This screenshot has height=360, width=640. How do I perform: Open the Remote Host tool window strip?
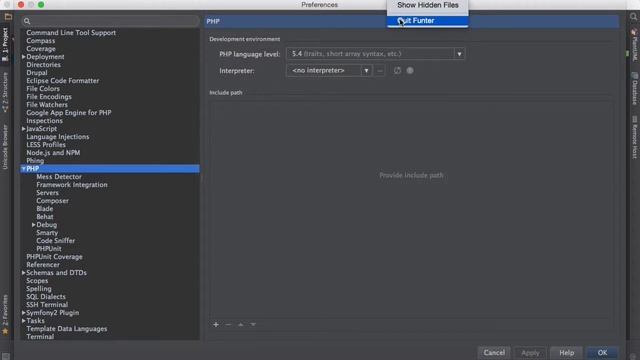[634, 137]
